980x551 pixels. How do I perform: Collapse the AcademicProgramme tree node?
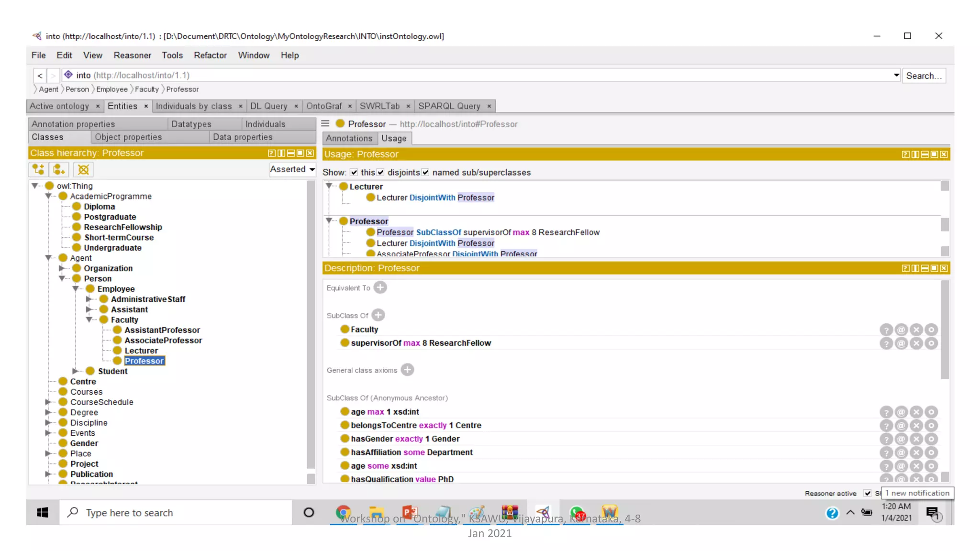tap(48, 196)
